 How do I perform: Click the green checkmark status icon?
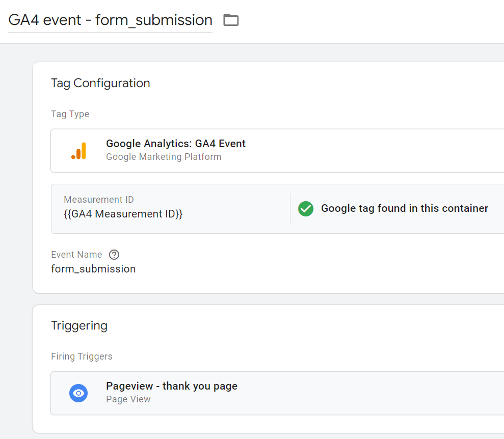306,208
